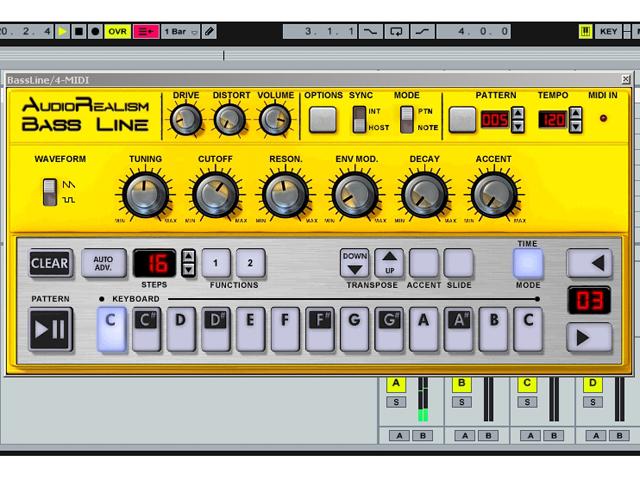Toggle the ACCENT step button

424,263
